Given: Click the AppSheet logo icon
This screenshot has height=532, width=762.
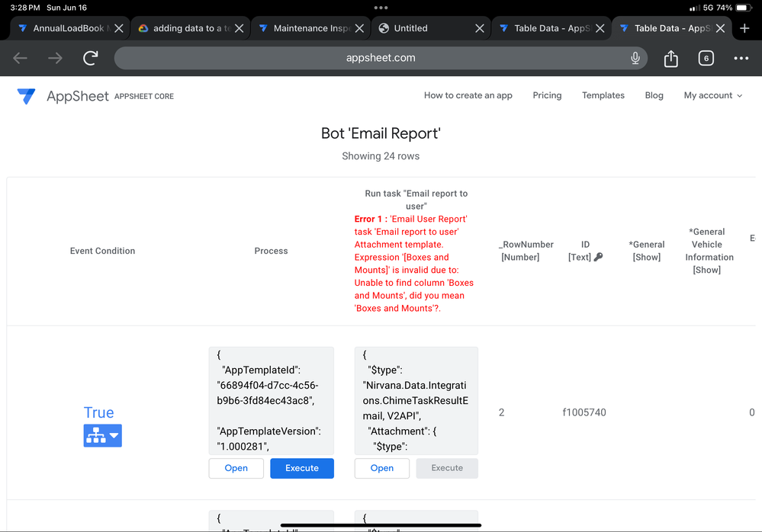Looking at the screenshot, I should (26, 96).
